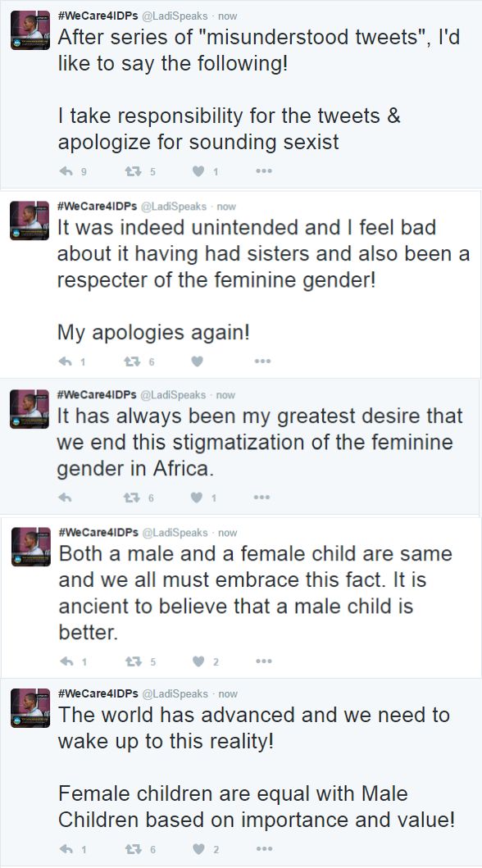The height and width of the screenshot is (868, 482).
Task: Click the 'now' timestamp on third tweet
Action: click(x=225, y=395)
